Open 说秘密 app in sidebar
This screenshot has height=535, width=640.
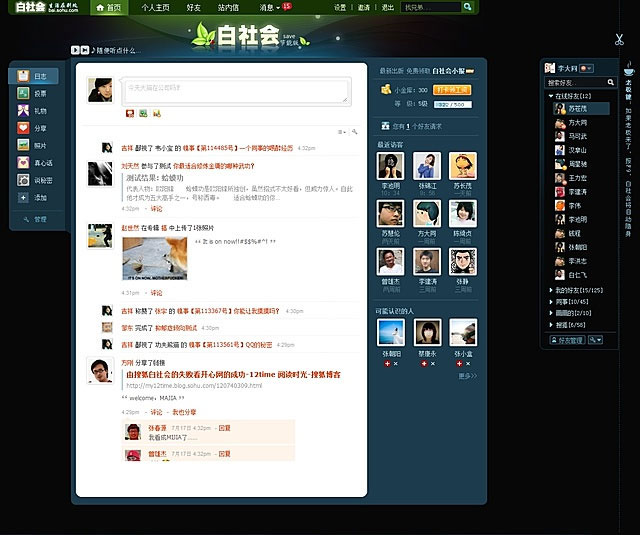(35, 180)
